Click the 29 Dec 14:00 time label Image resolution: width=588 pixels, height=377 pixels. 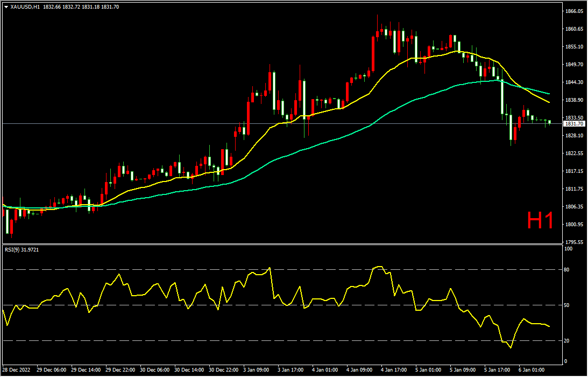86,370
